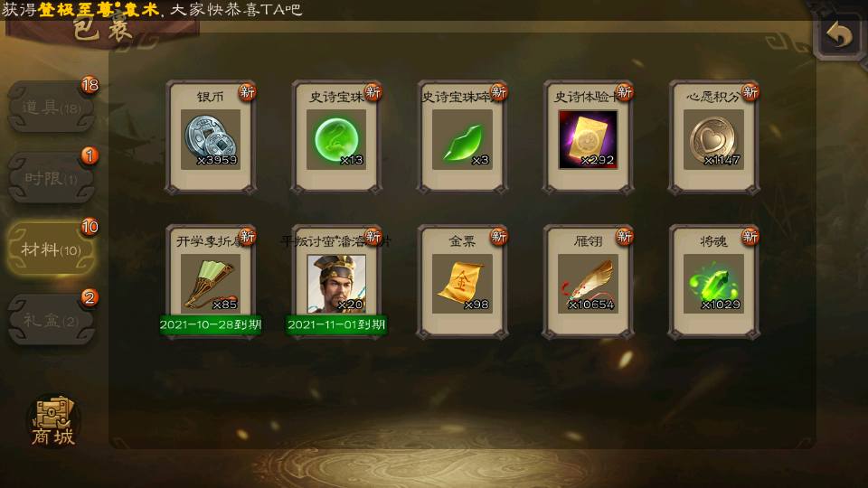
Task: Open the 礼盒(2) gift box tab
Action: [x=51, y=319]
